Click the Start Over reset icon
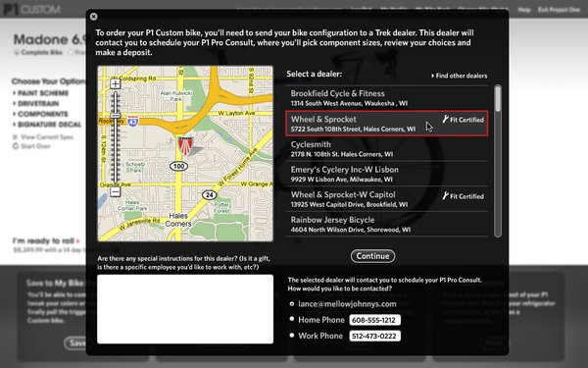 [16, 146]
